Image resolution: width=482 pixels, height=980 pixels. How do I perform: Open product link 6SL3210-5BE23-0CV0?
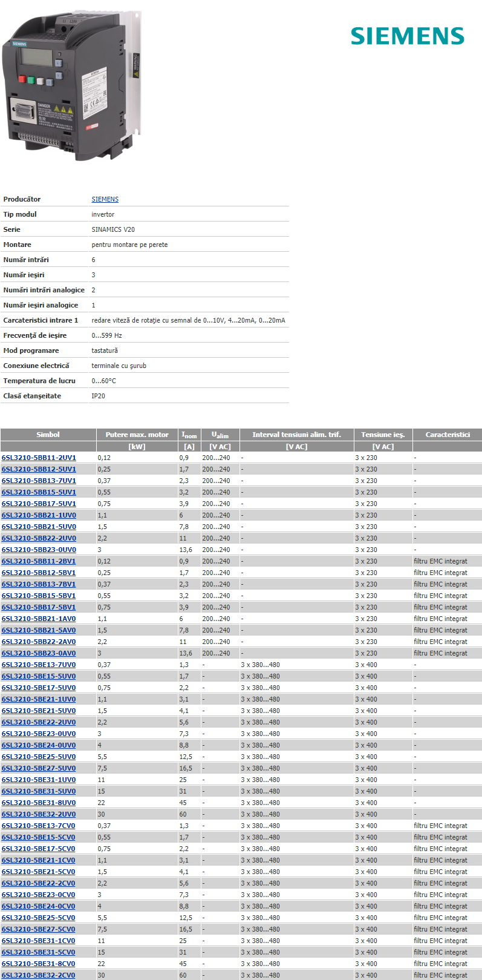click(39, 895)
